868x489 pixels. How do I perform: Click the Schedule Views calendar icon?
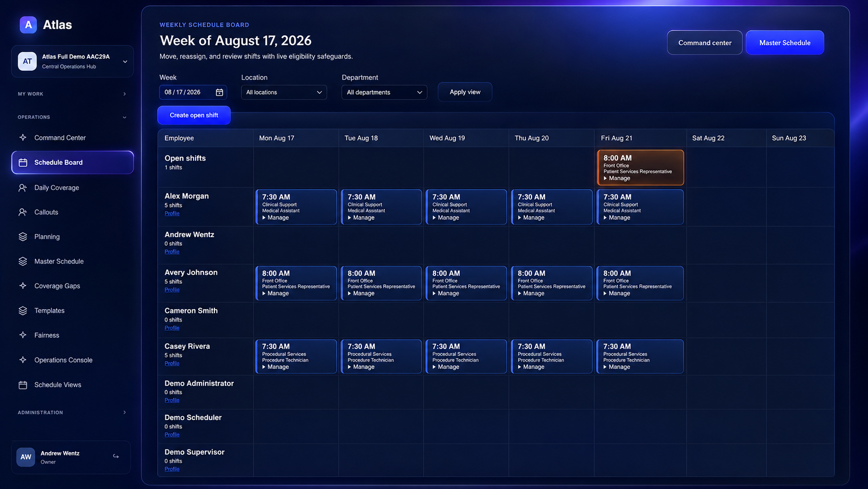(23, 385)
